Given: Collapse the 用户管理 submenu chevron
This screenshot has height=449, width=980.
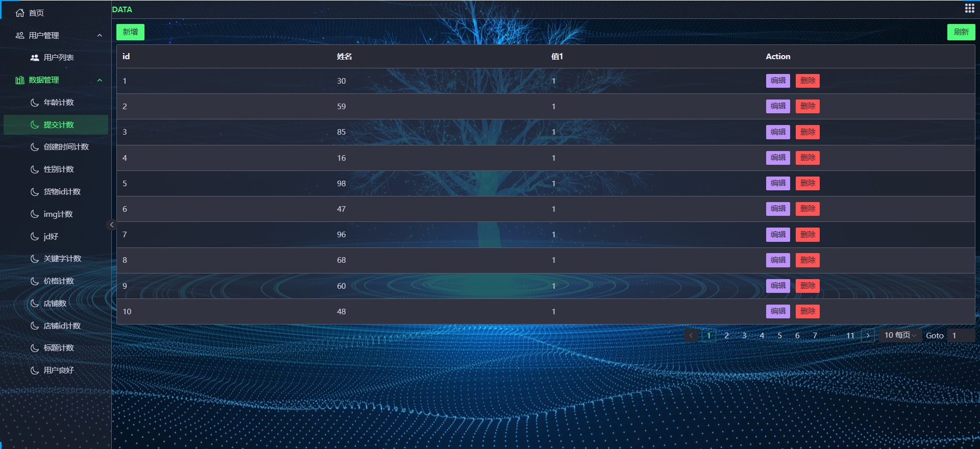Looking at the screenshot, I should 100,35.
